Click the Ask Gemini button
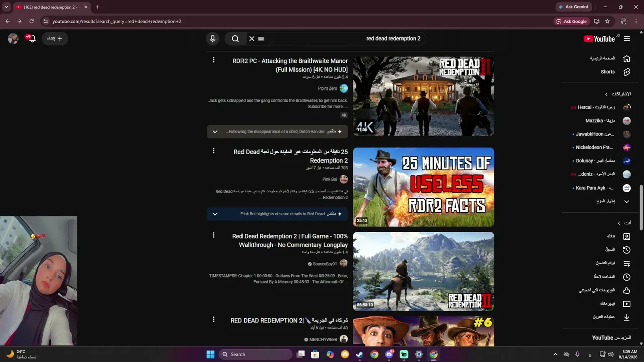The image size is (644, 362). pos(573,7)
